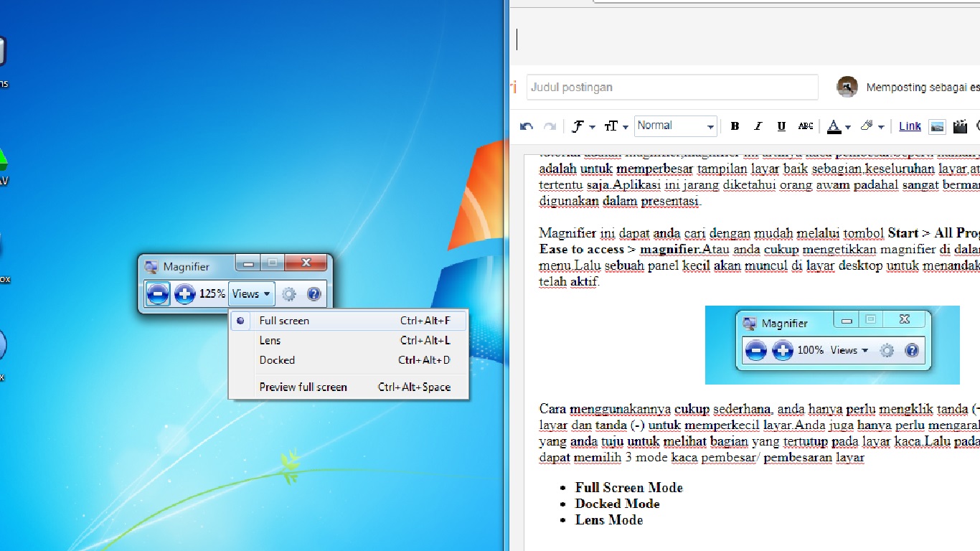Screen dimensions: 980x551
Task: Minimize the Magnifier window
Action: pos(248,263)
